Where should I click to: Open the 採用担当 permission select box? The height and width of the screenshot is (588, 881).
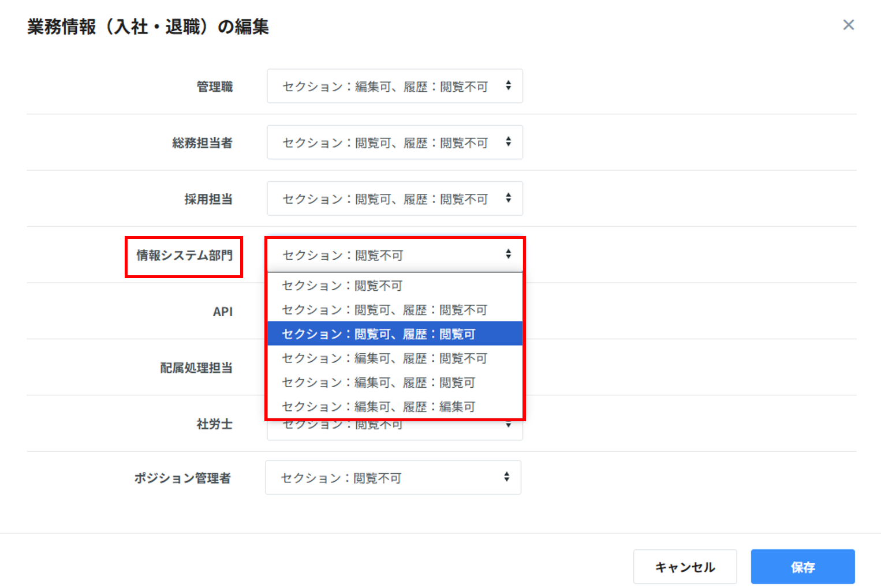click(394, 199)
